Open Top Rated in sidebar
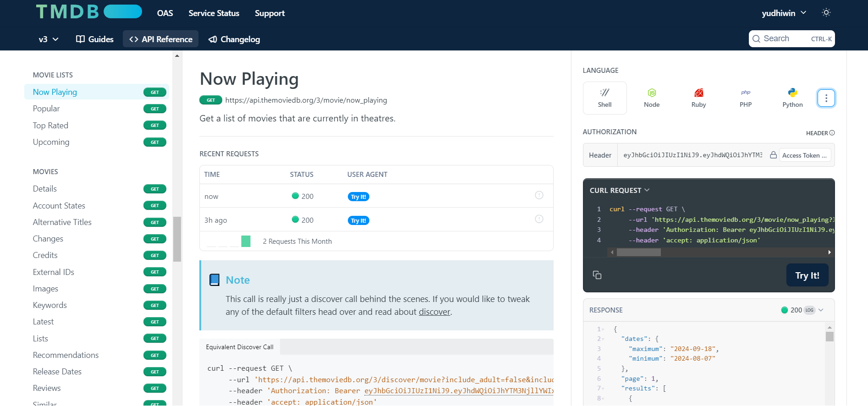 97,126
